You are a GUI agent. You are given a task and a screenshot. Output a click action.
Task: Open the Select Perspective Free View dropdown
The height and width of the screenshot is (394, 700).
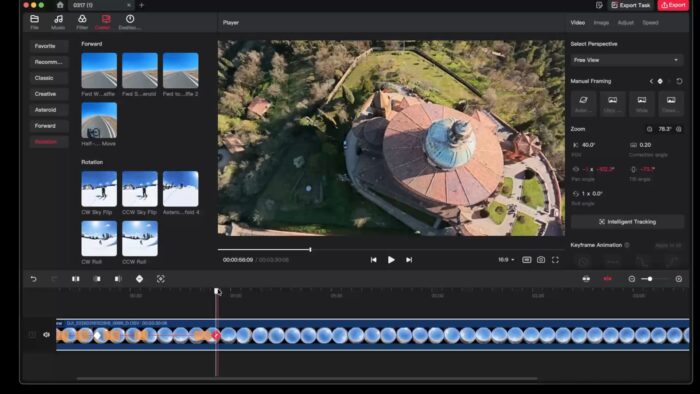[x=627, y=60]
